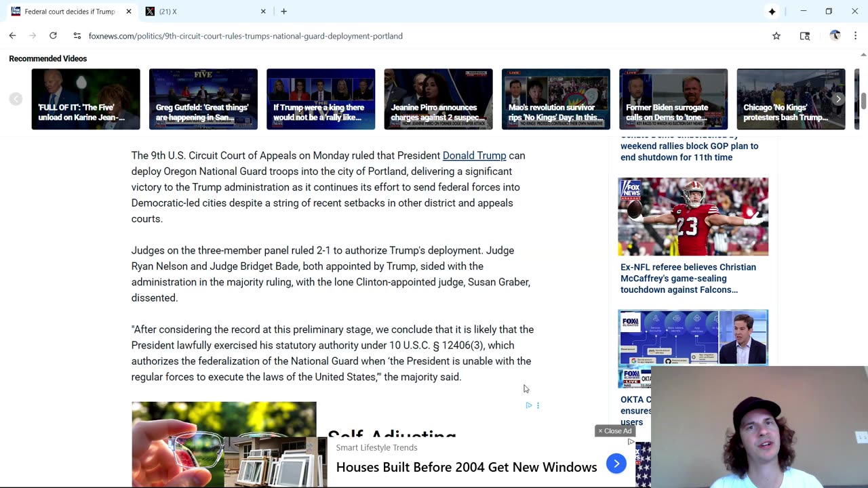Show previous recommended videos with left arrow
This screenshot has height=488, width=868.
pyautogui.click(x=16, y=99)
